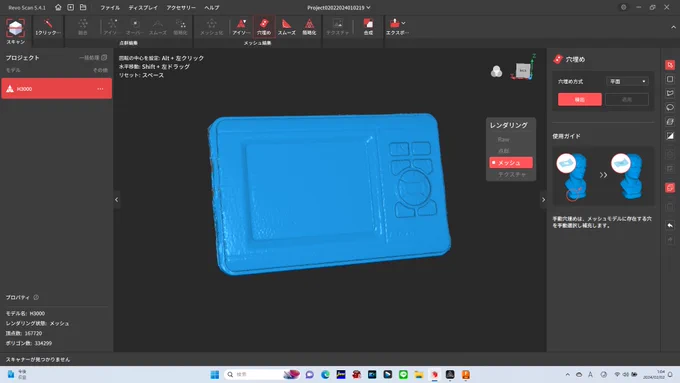Switch to the その他 tab in project panel

tap(100, 70)
